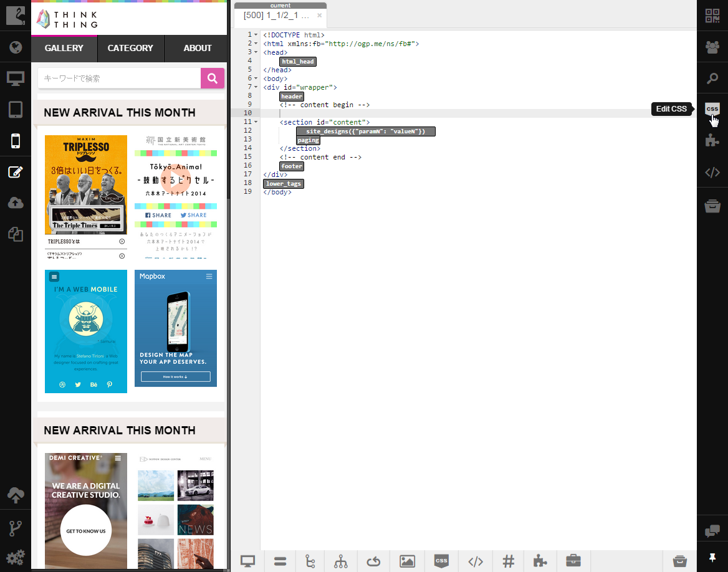Screen dimensions: 728x572
Task: Click the archive box icon in right sidebar
Action: (712, 205)
